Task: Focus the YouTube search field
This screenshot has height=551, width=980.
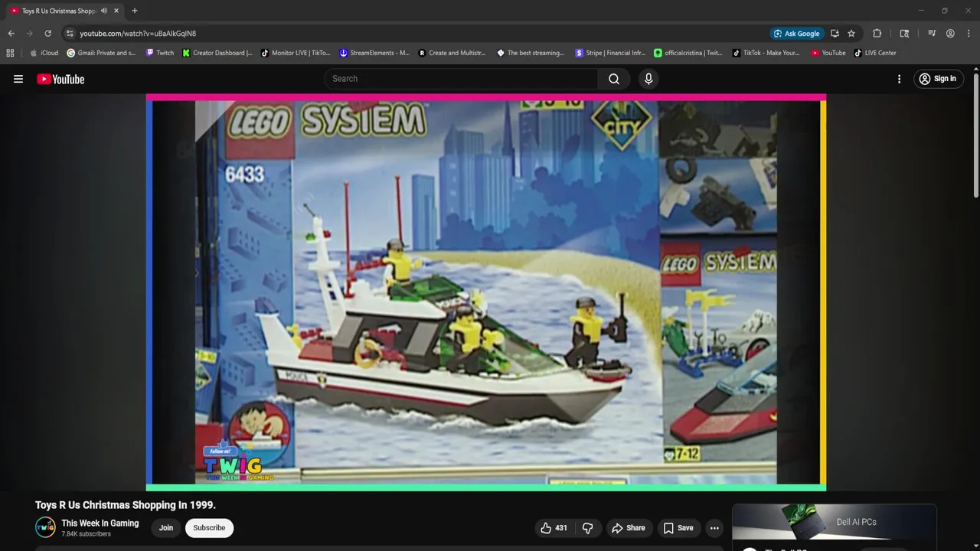Action: [462, 79]
